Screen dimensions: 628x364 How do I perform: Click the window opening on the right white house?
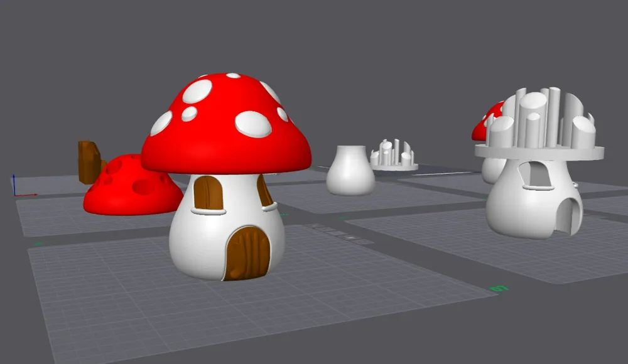tap(536, 174)
